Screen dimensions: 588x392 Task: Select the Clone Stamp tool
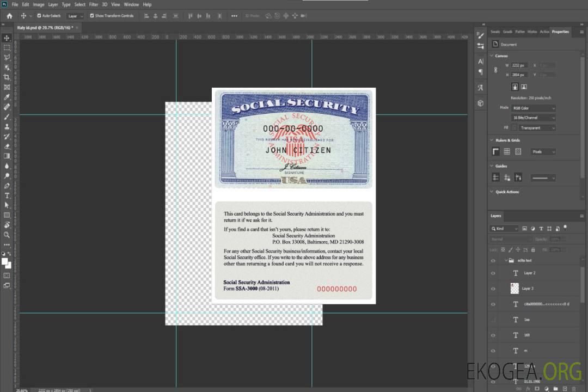click(x=7, y=127)
